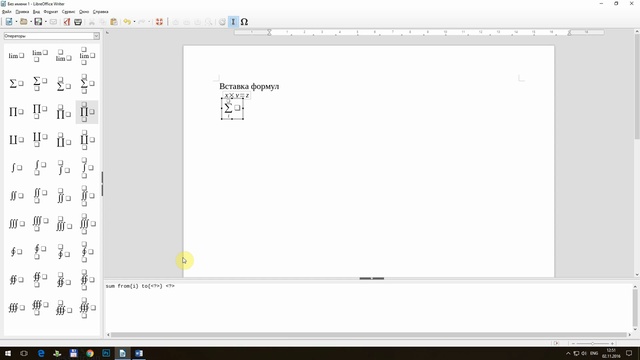
Task: Click the zoom slider in status bar
Action: (x=593, y=344)
